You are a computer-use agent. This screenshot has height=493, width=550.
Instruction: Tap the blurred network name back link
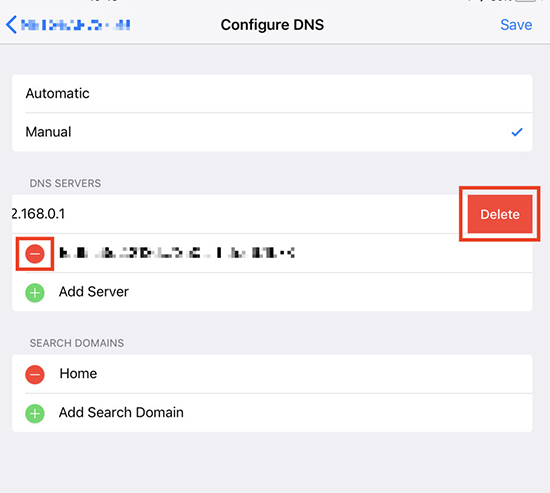point(75,25)
